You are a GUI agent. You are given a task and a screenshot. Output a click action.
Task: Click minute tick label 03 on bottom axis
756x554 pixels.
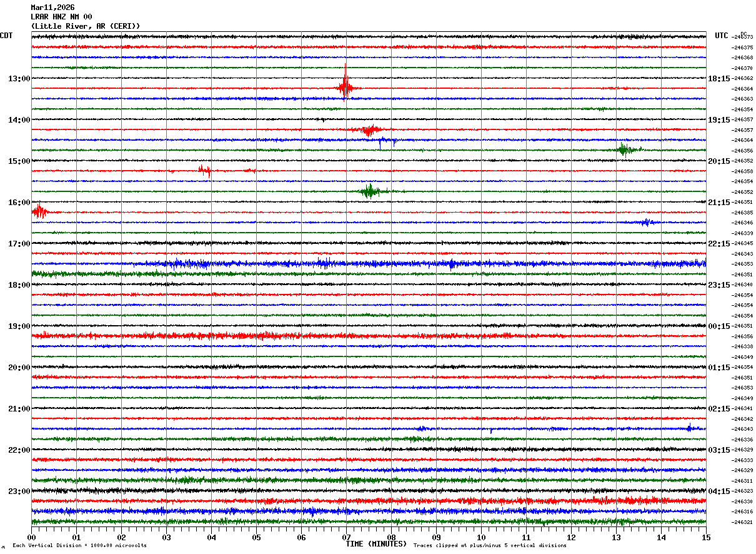coord(166,537)
